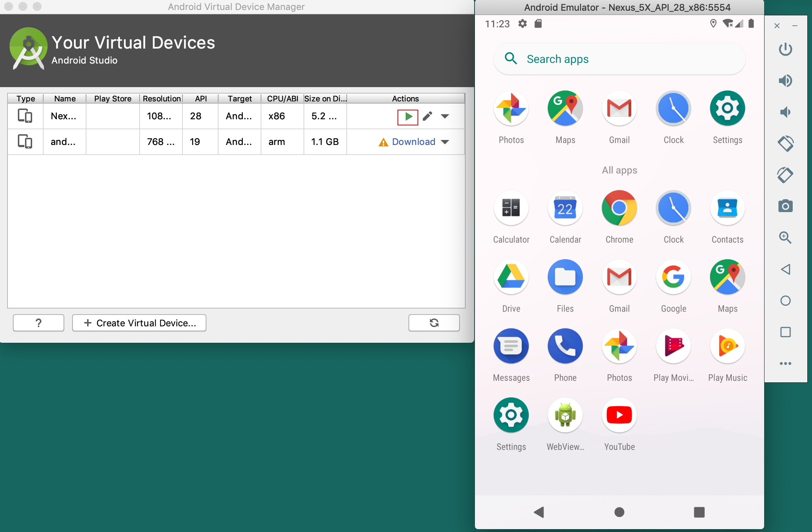Open the Contacts app

pyautogui.click(x=728, y=217)
